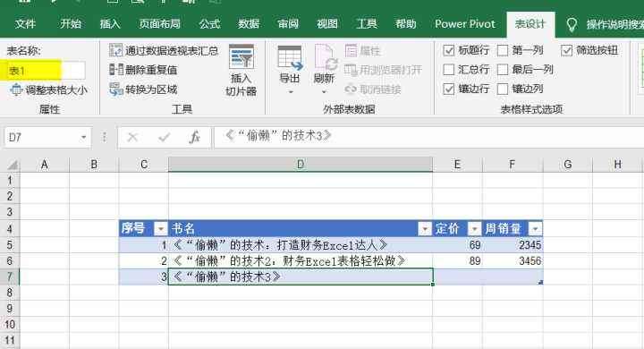The height and width of the screenshot is (349, 644).
Task: Click the Resize Table (调整表格大小) icon
Action: 16,89
